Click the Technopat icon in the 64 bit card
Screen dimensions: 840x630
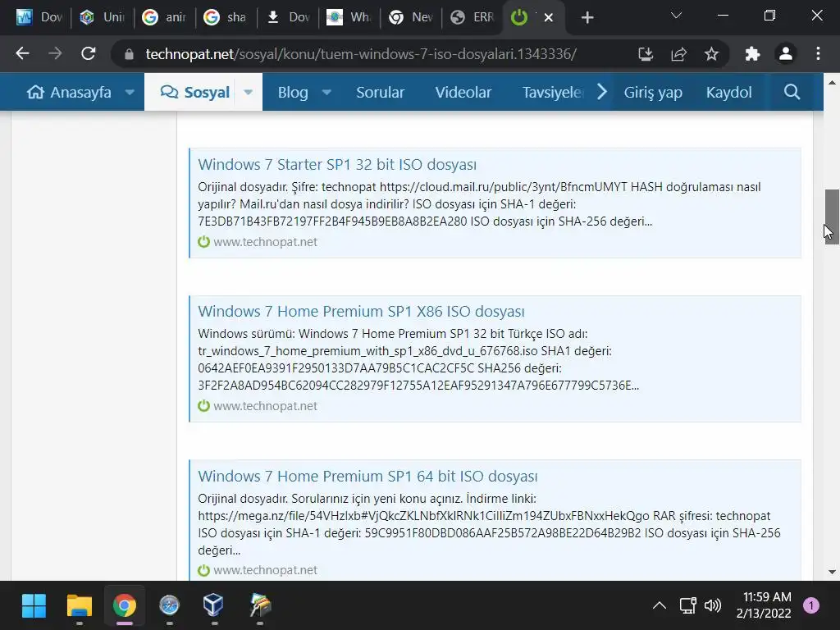203,570
